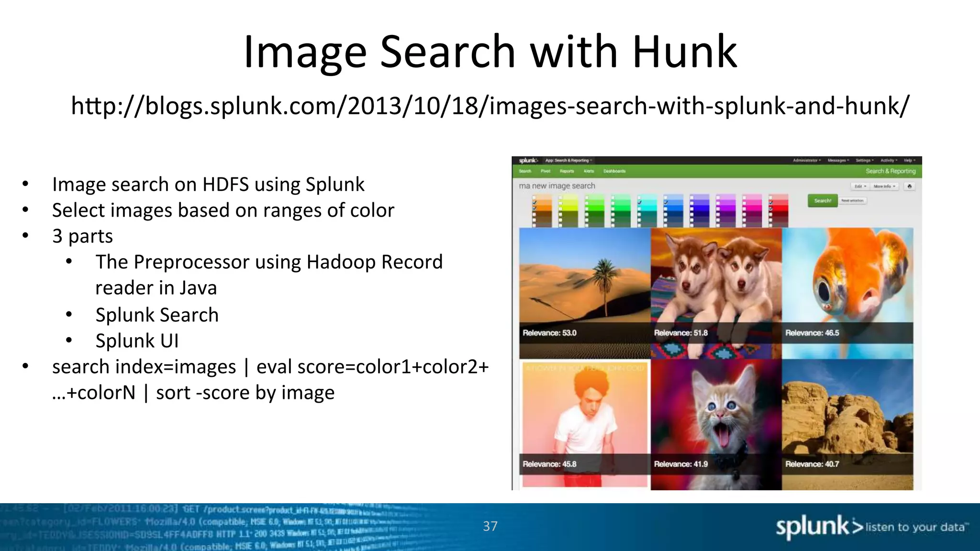Switch to the Pivot tab
Image resolution: width=980 pixels, height=551 pixels.
tap(546, 171)
